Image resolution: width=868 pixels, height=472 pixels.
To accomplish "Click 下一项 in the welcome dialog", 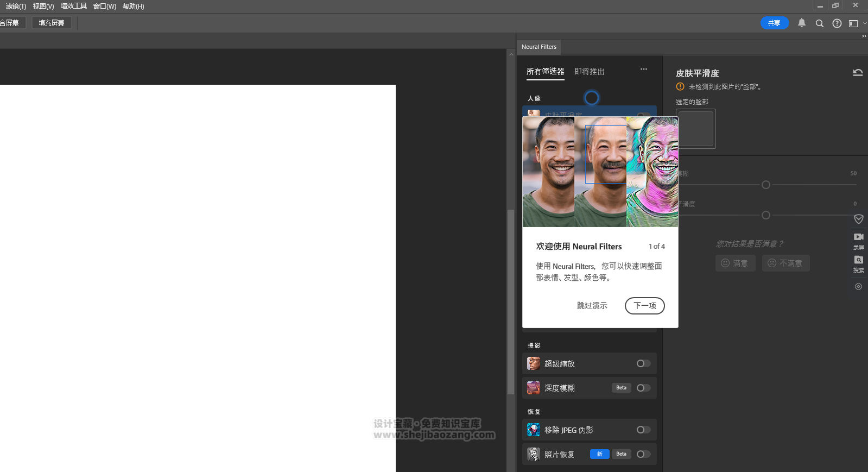I will 644,306.
